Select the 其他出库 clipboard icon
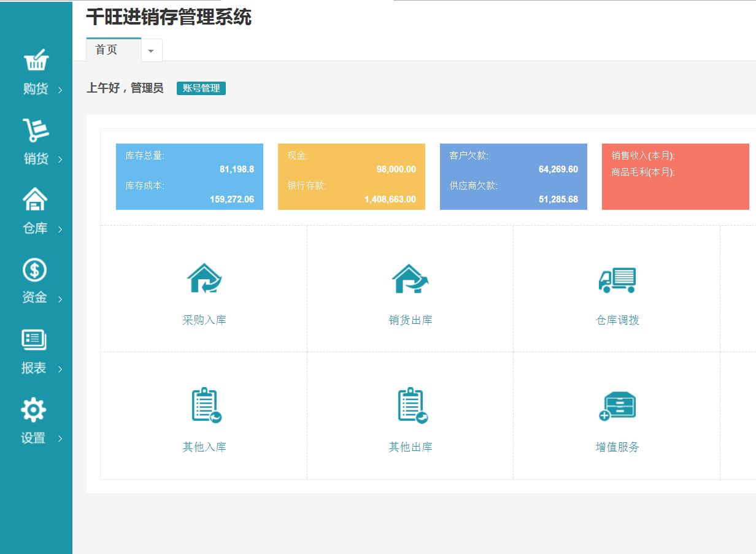 [412, 406]
